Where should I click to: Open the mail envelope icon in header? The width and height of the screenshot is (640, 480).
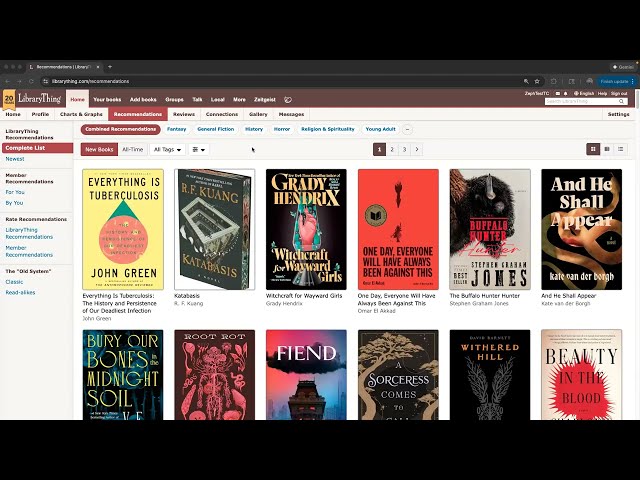(558, 93)
